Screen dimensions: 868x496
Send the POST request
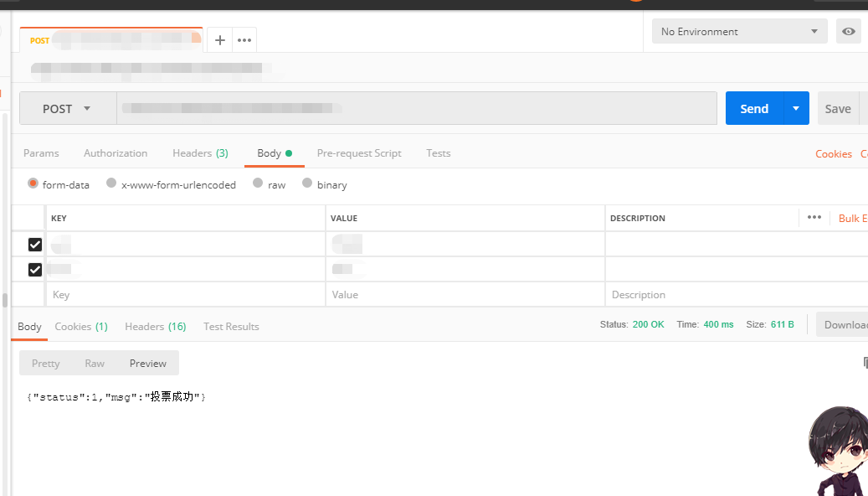[x=754, y=108]
